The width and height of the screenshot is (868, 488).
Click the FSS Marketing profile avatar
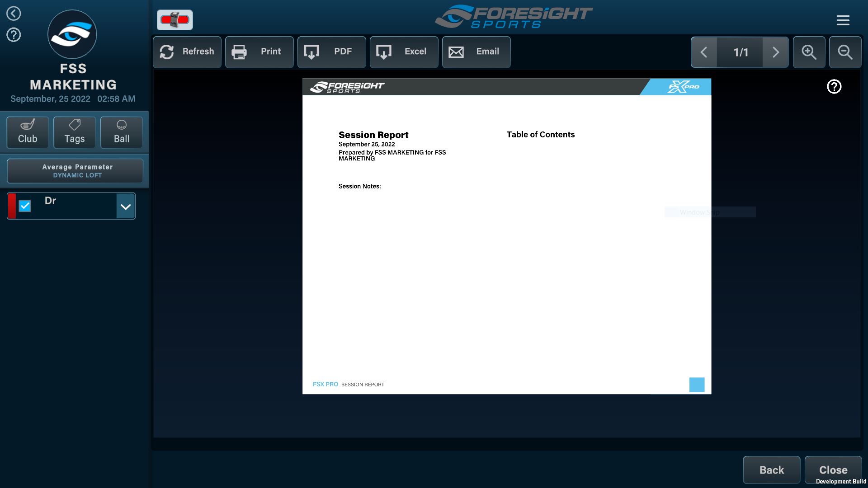pos(72,34)
